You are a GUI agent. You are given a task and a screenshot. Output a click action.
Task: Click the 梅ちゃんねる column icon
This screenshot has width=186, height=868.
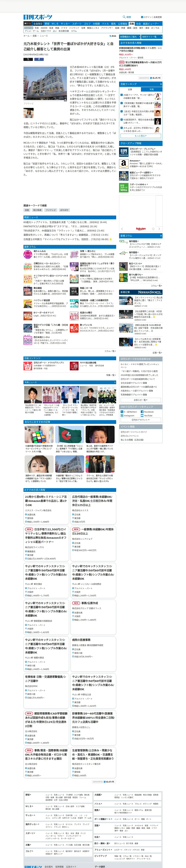click(x=28, y=254)
